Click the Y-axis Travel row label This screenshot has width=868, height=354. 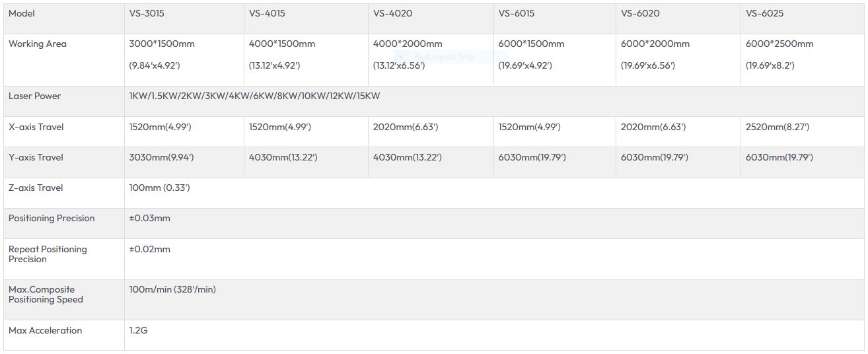click(36, 157)
